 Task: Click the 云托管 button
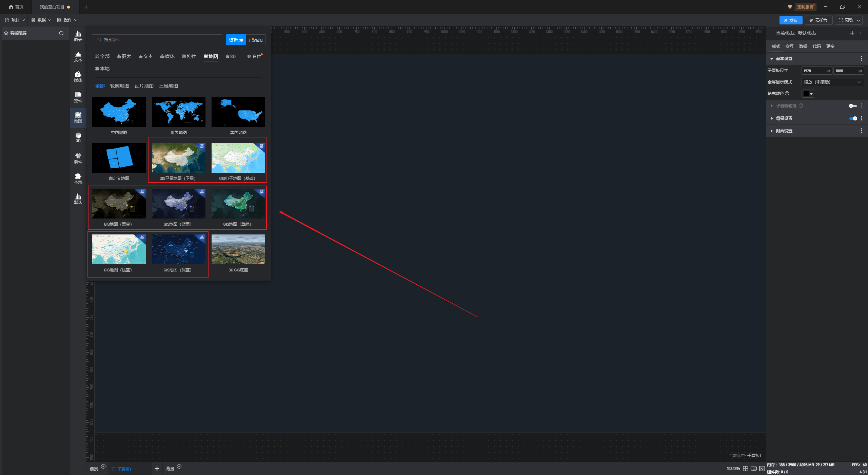point(818,20)
